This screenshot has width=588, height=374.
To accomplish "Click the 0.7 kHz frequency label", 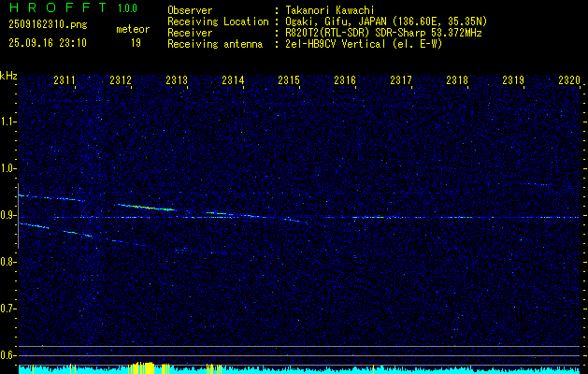I will click(x=7, y=309).
